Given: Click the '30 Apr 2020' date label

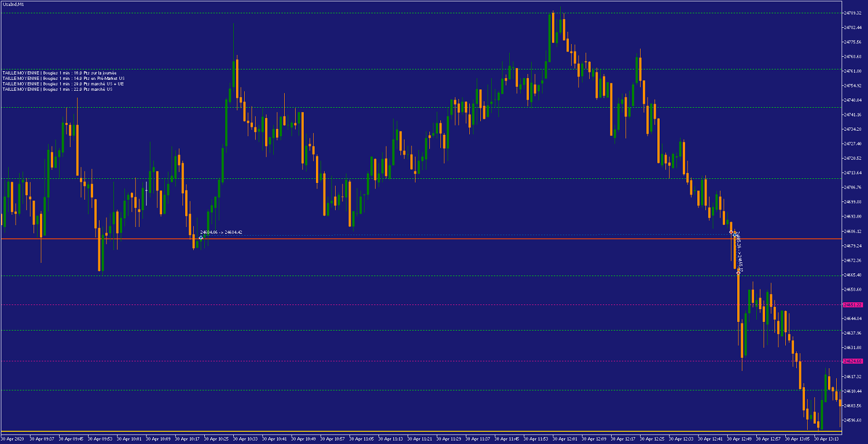Looking at the screenshot, I should point(13,438).
